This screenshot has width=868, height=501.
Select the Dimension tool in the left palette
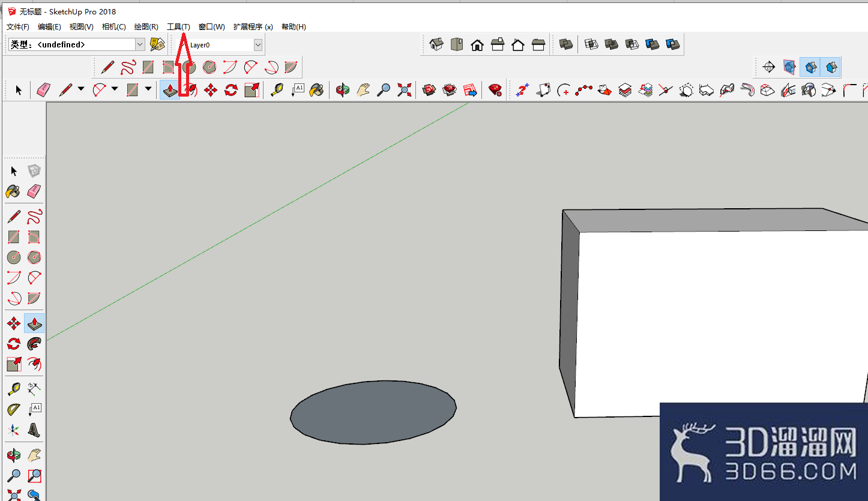tap(34, 389)
